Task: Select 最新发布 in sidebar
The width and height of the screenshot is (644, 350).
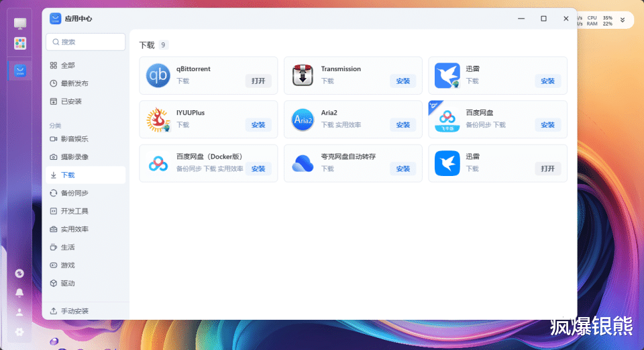Action: pos(85,83)
